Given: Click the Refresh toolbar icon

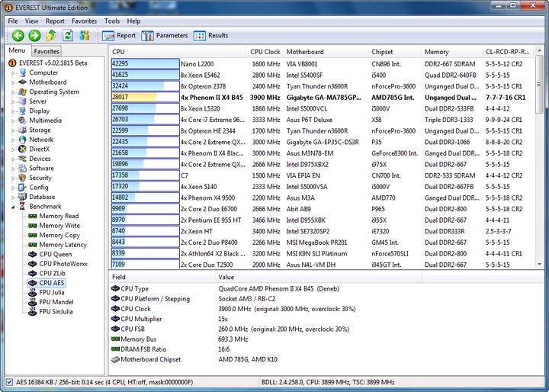Looking at the screenshot, I should coord(68,35).
